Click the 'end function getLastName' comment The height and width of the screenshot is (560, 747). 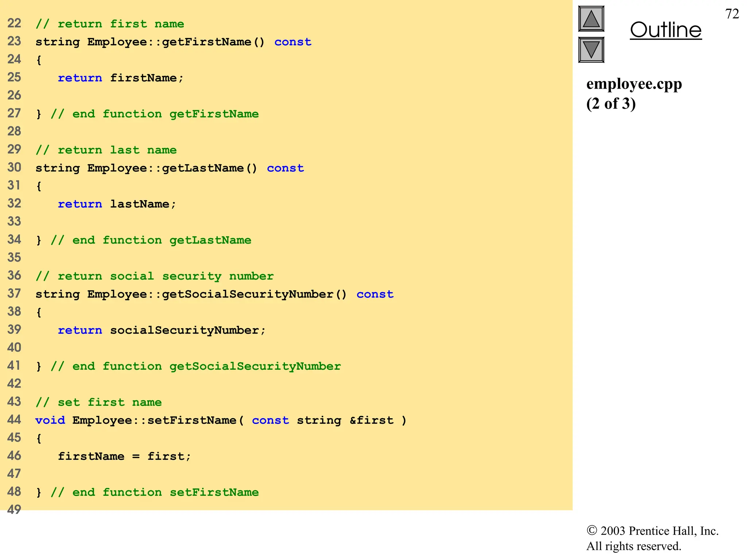pyautogui.click(x=151, y=240)
